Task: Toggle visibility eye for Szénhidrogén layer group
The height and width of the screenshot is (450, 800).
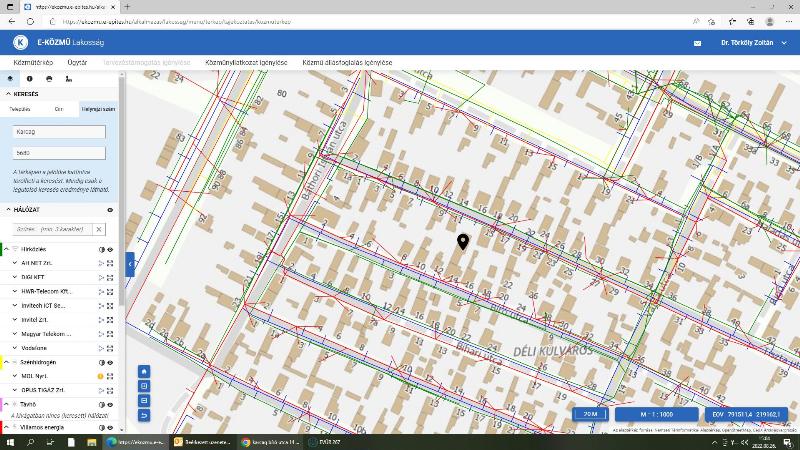Action: point(110,363)
